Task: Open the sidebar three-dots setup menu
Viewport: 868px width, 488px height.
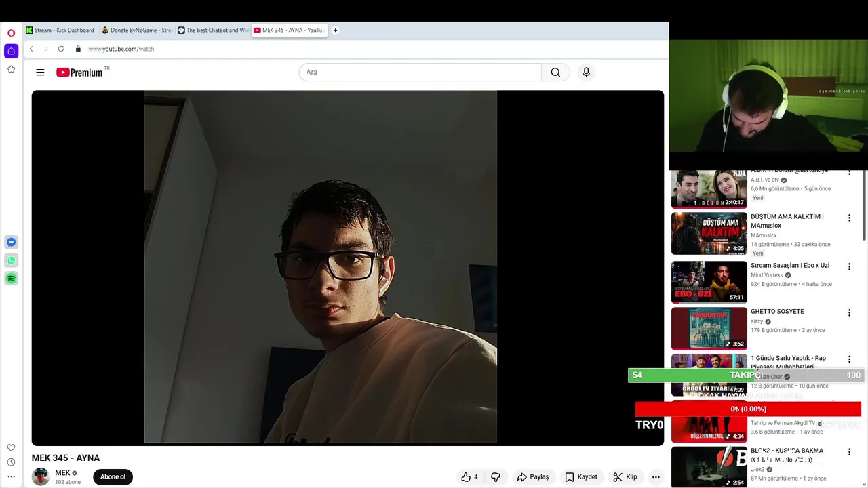Action: click(x=11, y=476)
